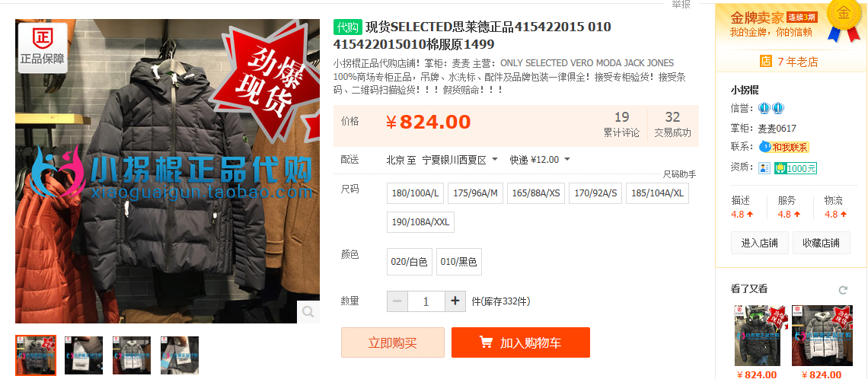Open the 交易成功 transactions count
The height and width of the screenshot is (379, 868).
tap(672, 125)
